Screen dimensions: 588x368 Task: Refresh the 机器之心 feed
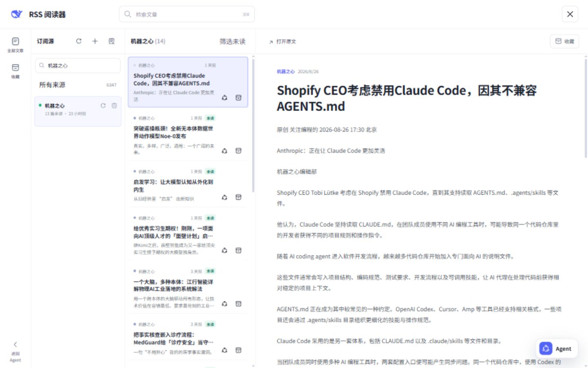pyautogui.click(x=103, y=105)
